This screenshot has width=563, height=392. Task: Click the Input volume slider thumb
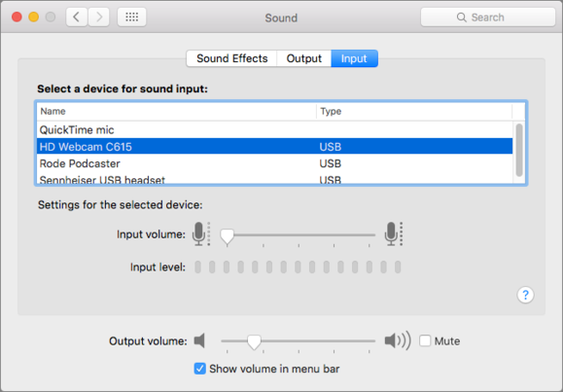(x=227, y=236)
